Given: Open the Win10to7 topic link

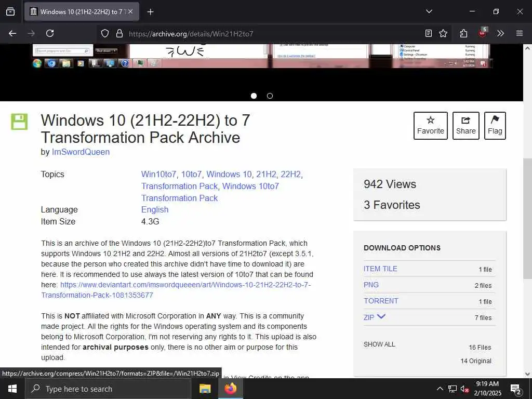Looking at the screenshot, I should coord(158,175).
